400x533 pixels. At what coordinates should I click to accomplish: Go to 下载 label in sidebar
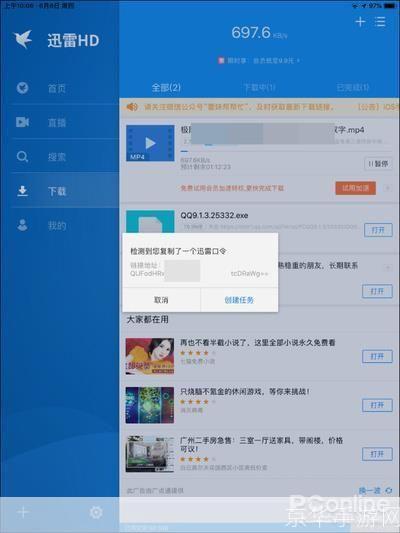57,191
